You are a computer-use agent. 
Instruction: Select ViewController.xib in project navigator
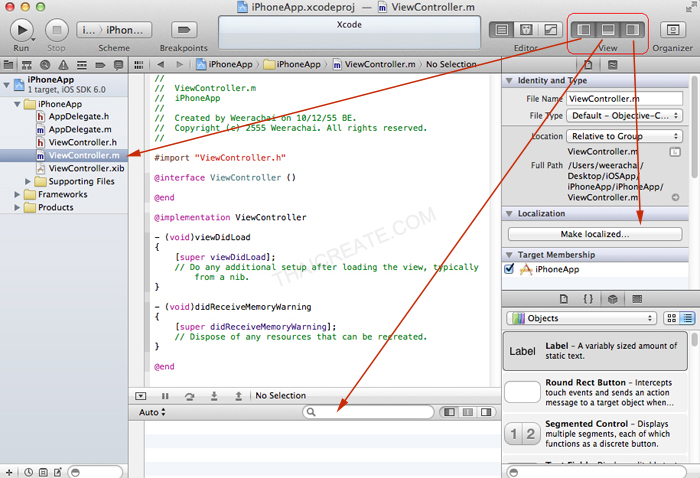pyautogui.click(x=86, y=169)
